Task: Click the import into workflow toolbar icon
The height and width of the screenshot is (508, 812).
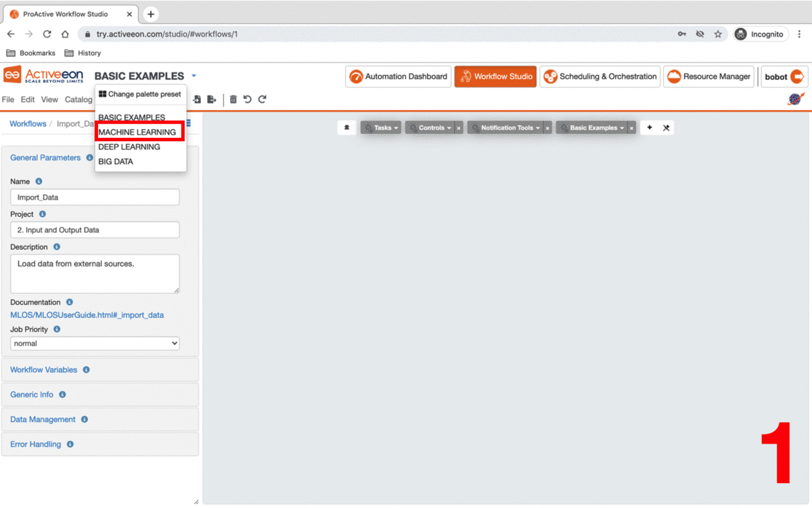Action: [x=197, y=99]
